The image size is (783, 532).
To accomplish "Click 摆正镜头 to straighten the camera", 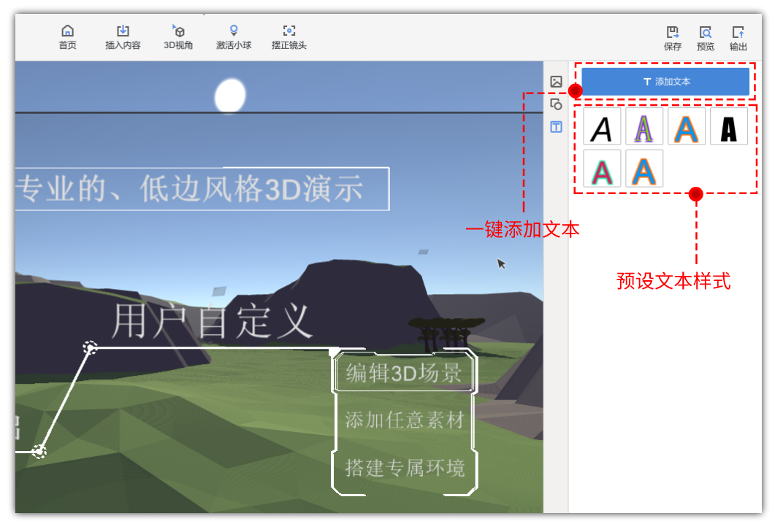I will coord(289,37).
